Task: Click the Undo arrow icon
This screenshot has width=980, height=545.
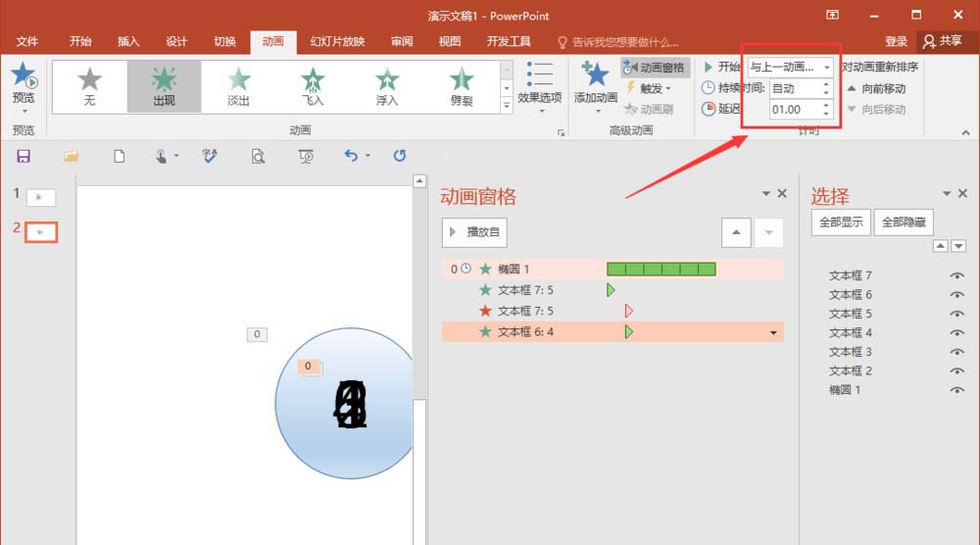Action: coord(351,156)
